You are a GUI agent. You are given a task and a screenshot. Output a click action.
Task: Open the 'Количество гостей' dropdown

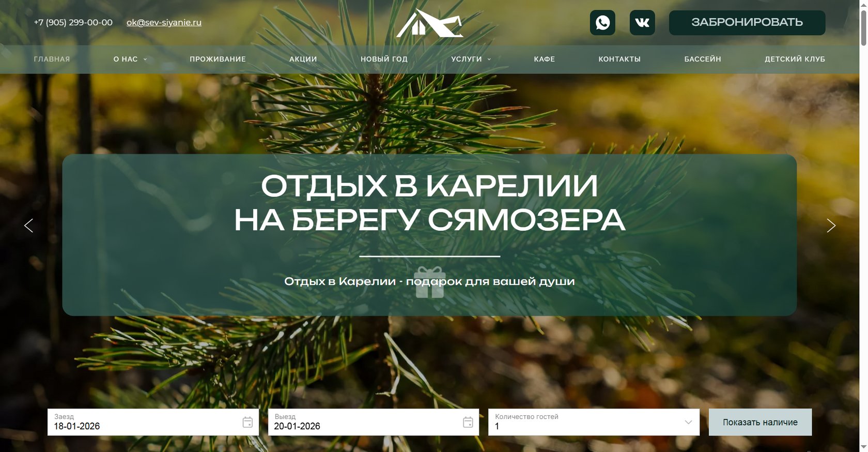pyautogui.click(x=594, y=422)
